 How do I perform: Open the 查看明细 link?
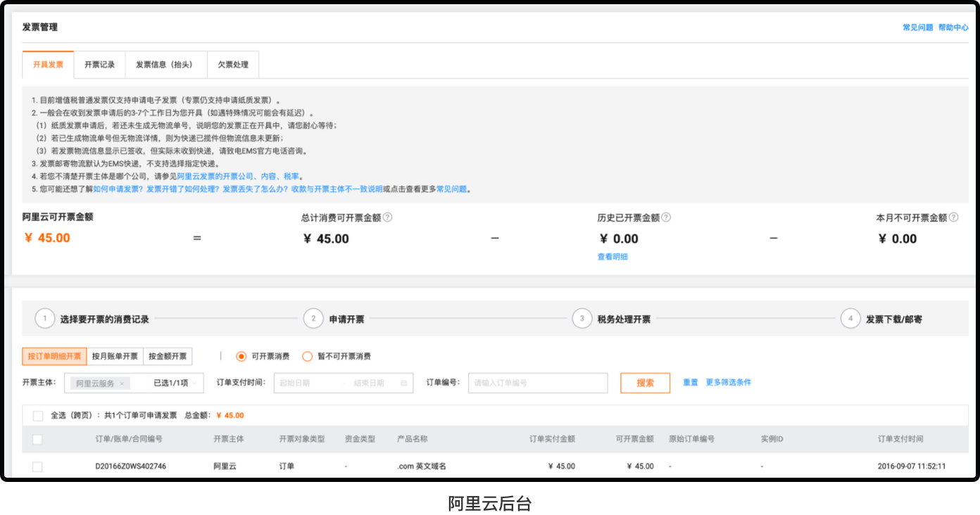tap(612, 257)
